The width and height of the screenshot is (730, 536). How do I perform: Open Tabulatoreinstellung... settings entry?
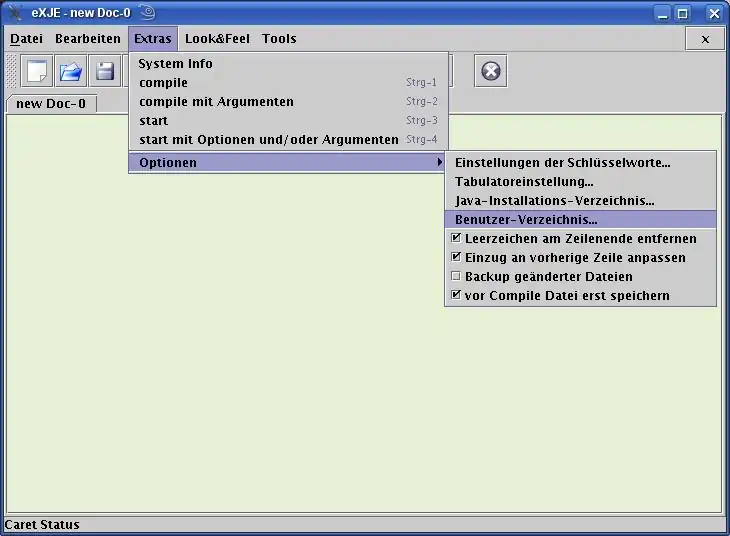click(x=524, y=182)
